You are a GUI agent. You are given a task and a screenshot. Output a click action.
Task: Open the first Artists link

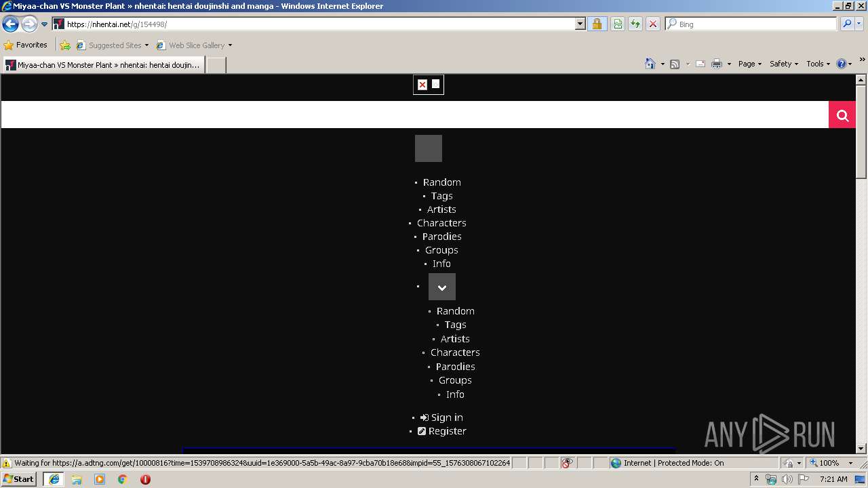coord(441,209)
